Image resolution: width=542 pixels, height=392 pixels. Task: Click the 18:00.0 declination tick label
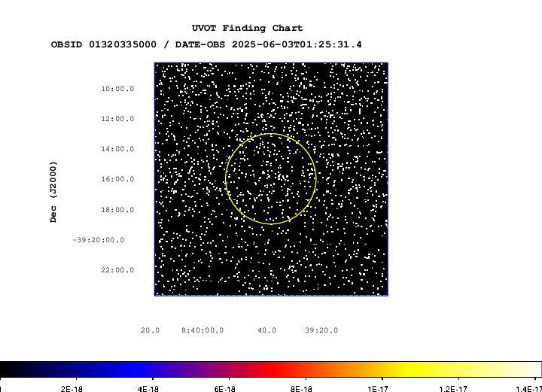(117, 210)
